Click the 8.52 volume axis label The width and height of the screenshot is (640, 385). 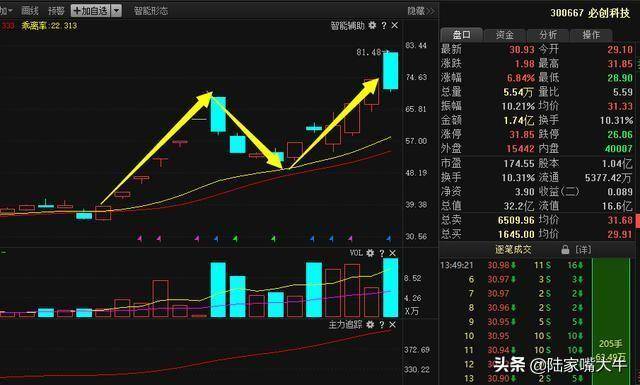click(412, 278)
